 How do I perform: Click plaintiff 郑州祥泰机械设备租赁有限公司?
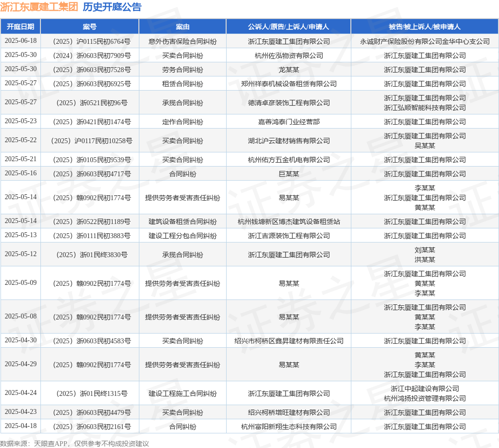(x=289, y=84)
